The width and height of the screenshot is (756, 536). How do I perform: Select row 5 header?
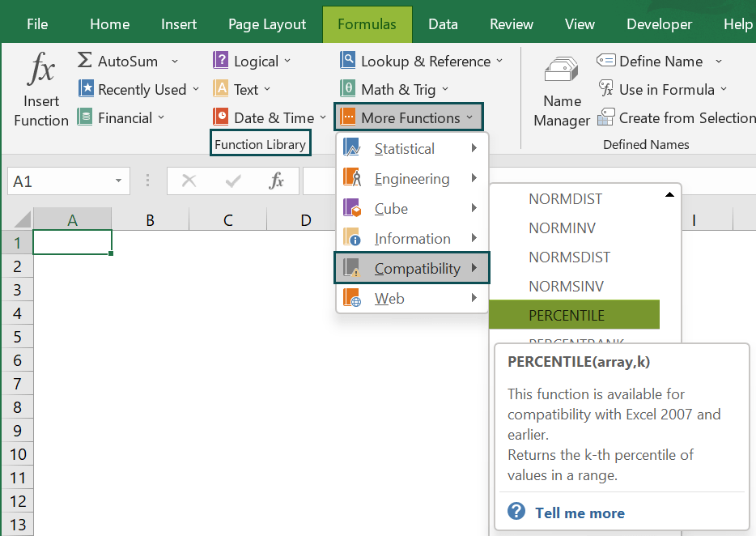pos(17,336)
